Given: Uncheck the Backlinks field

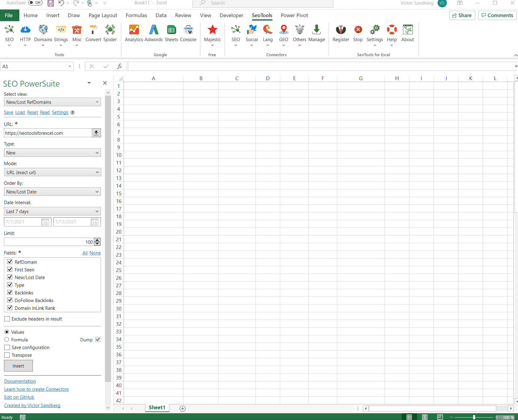Looking at the screenshot, I should click(10, 292).
